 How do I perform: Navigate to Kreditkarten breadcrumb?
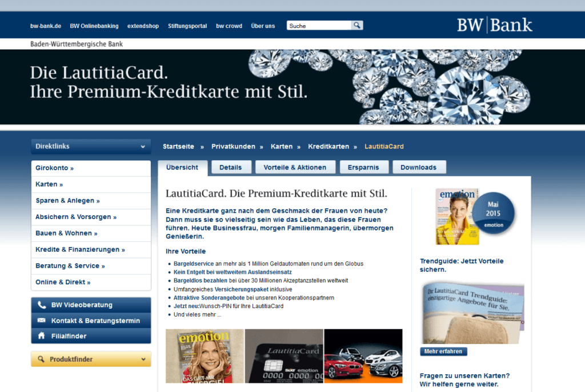[x=328, y=147]
